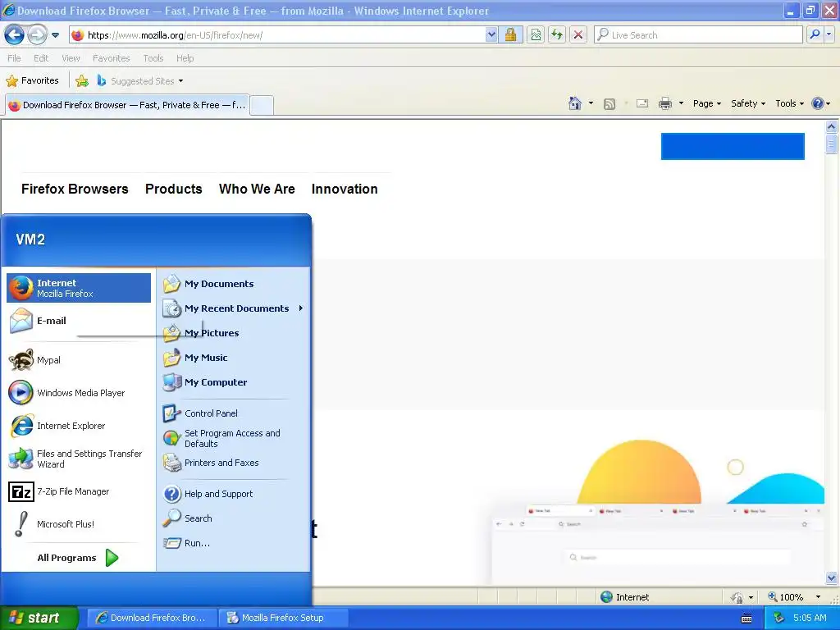Image resolution: width=840 pixels, height=630 pixels.
Task: Open the Page command menu
Action: click(707, 103)
